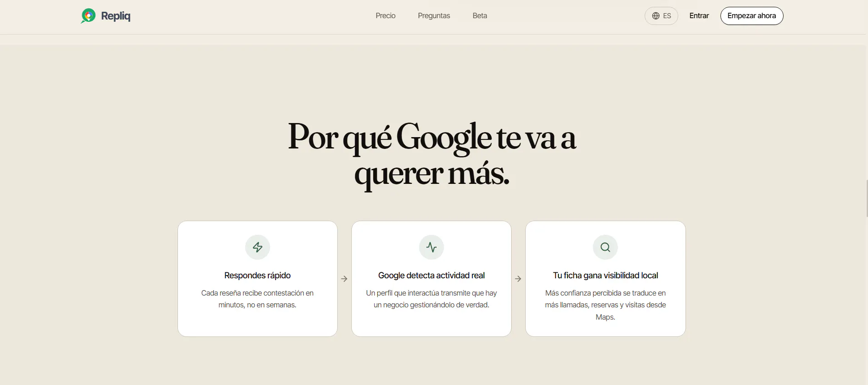Click text 'Cada reseña recibe contestación en'
Screen dimensions: 868x385
click(257, 293)
